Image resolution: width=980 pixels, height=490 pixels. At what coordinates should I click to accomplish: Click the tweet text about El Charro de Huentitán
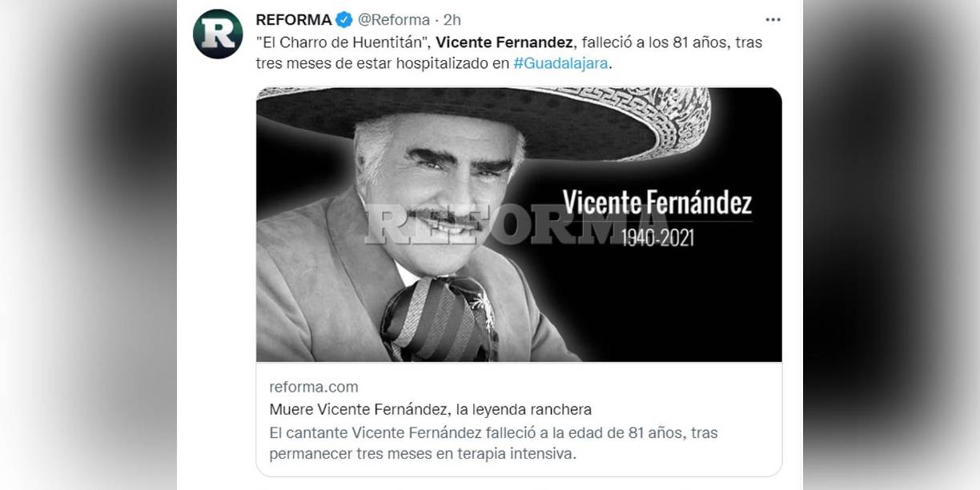[509, 53]
